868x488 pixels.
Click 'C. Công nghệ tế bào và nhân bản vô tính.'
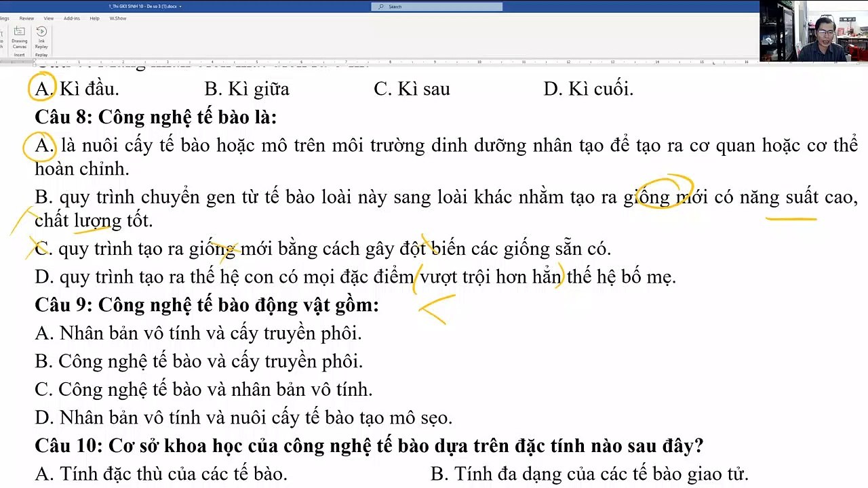203,390
